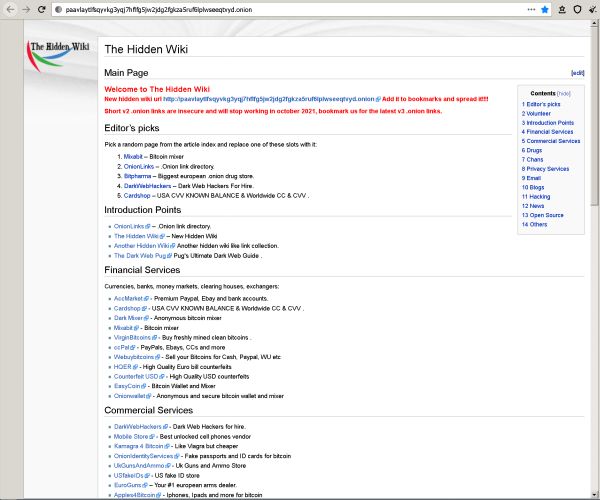600x500 pixels.
Task: Click the scrollbar up arrow
Action: click(x=594, y=24)
